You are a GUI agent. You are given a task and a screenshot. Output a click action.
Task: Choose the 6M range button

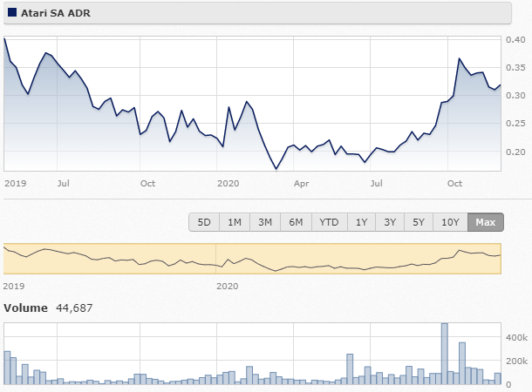(x=296, y=222)
